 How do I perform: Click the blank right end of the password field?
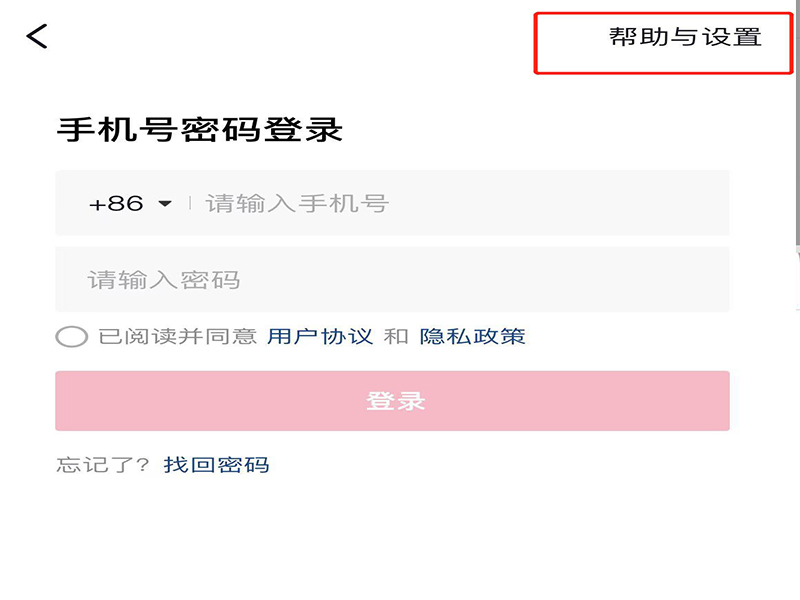point(680,279)
